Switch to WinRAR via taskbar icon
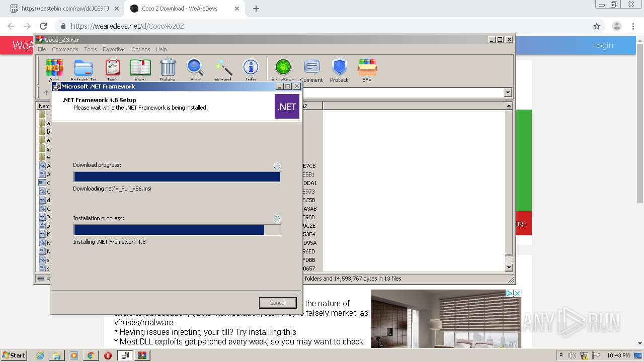This screenshot has height=362, width=644. click(142, 355)
